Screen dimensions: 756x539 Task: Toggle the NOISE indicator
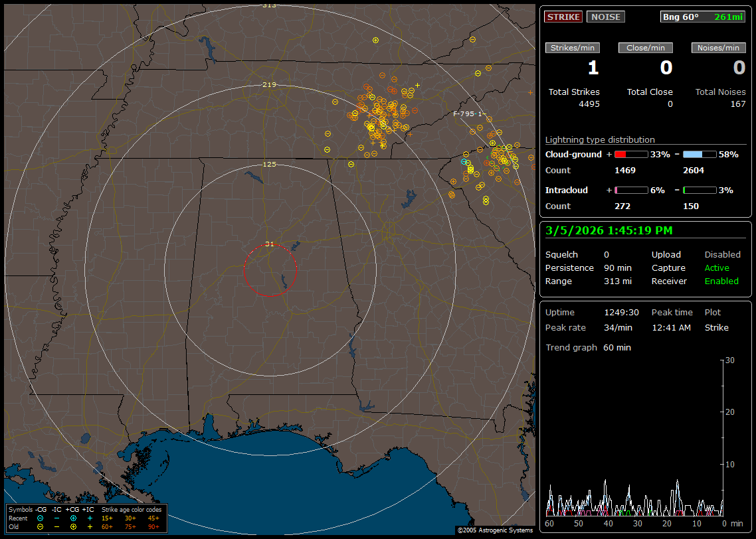[x=605, y=17]
